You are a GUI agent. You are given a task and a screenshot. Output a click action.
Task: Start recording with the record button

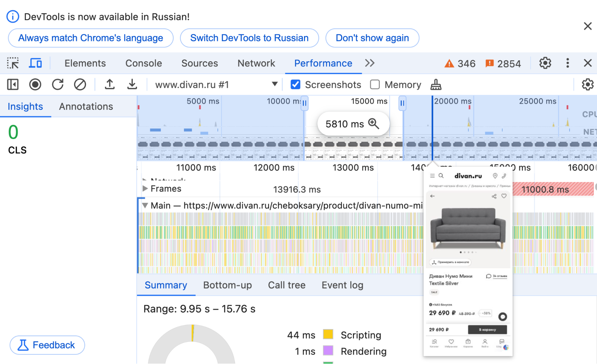pos(35,85)
